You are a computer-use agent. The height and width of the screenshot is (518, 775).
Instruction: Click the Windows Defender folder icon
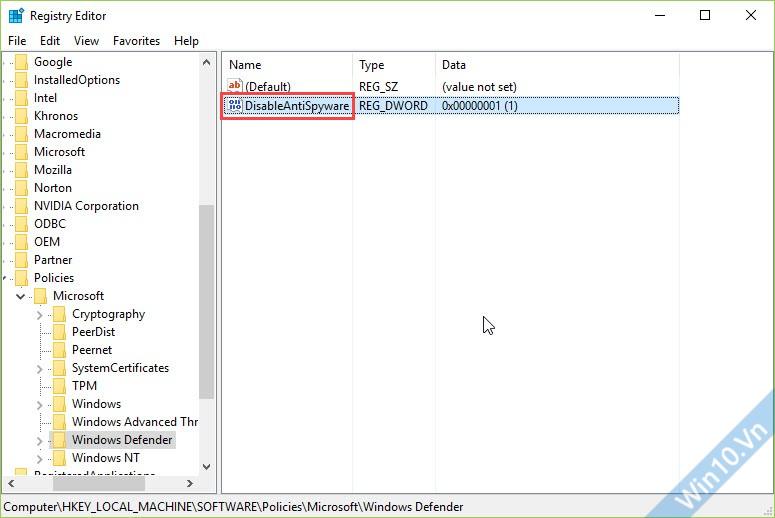59,440
